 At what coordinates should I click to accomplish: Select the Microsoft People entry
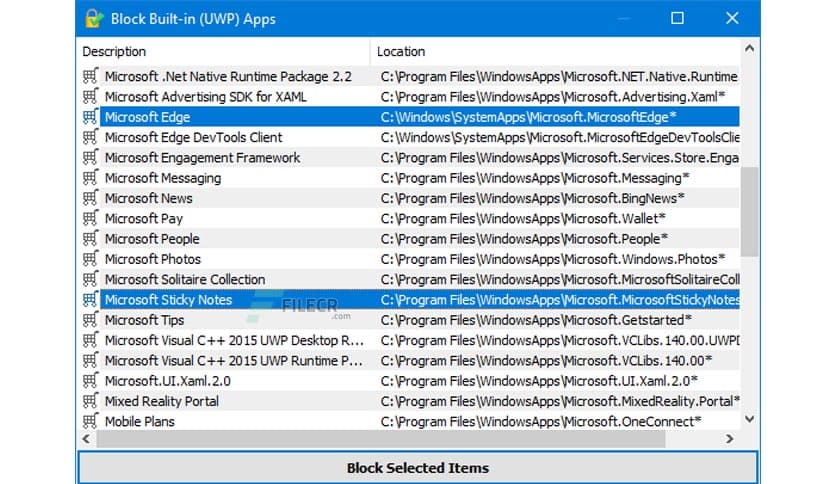pos(152,239)
